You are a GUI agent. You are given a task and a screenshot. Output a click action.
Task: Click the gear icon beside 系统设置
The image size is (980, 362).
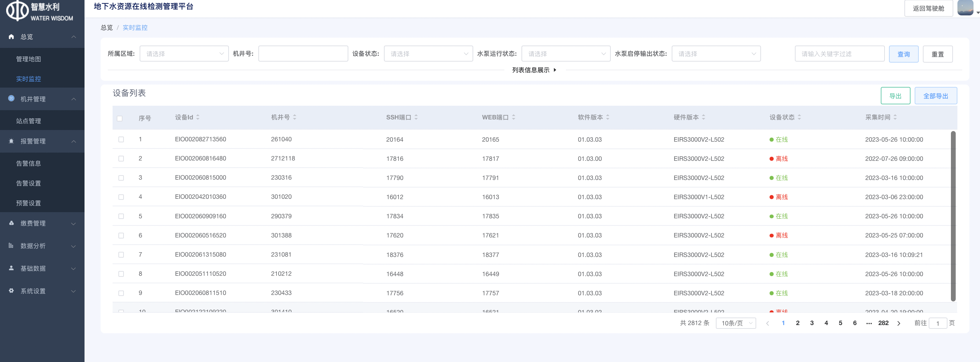pos(11,290)
